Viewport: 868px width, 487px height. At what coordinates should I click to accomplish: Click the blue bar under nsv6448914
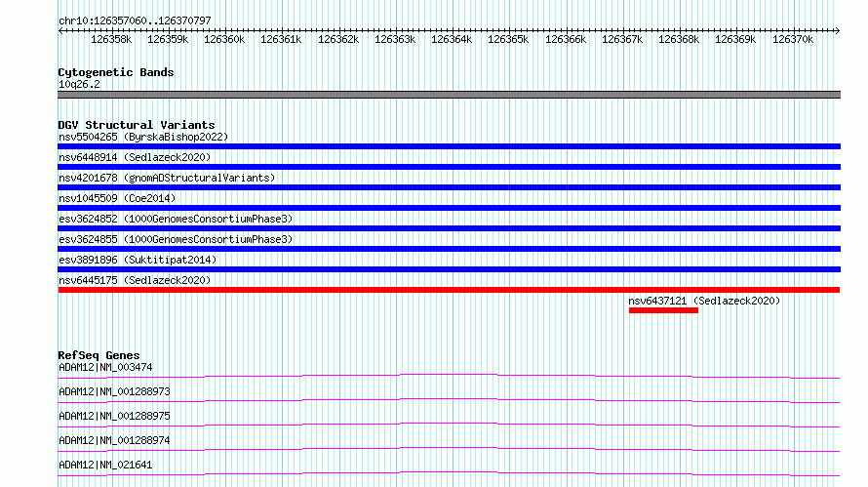pos(449,167)
